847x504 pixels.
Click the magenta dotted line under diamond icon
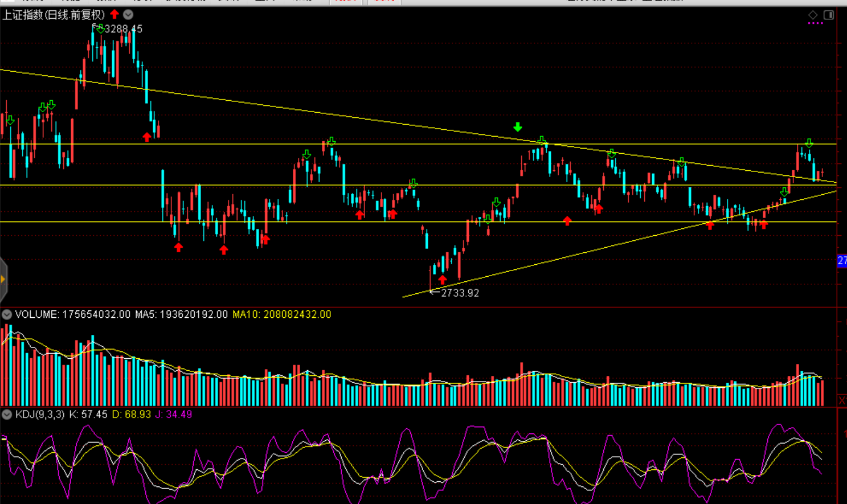[x=815, y=23]
